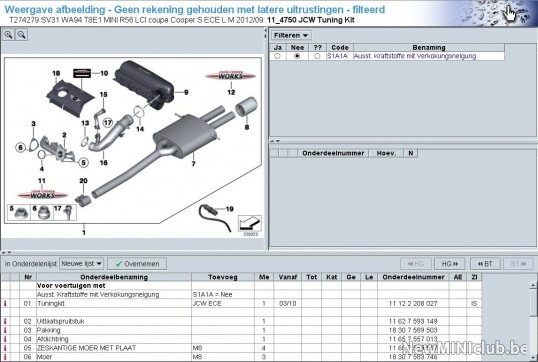Image resolution: width=538 pixels, height=362 pixels.
Task: Click the « BT previous button
Action: click(x=485, y=264)
